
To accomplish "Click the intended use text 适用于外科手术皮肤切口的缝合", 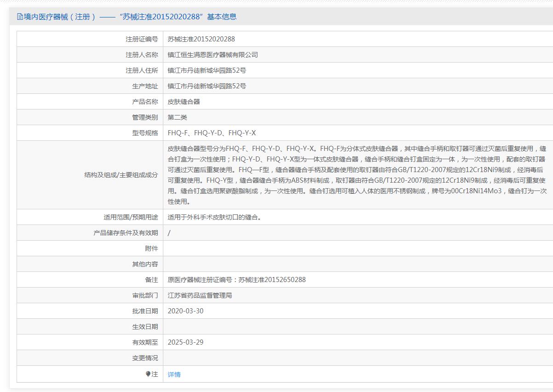I will coord(214,217).
